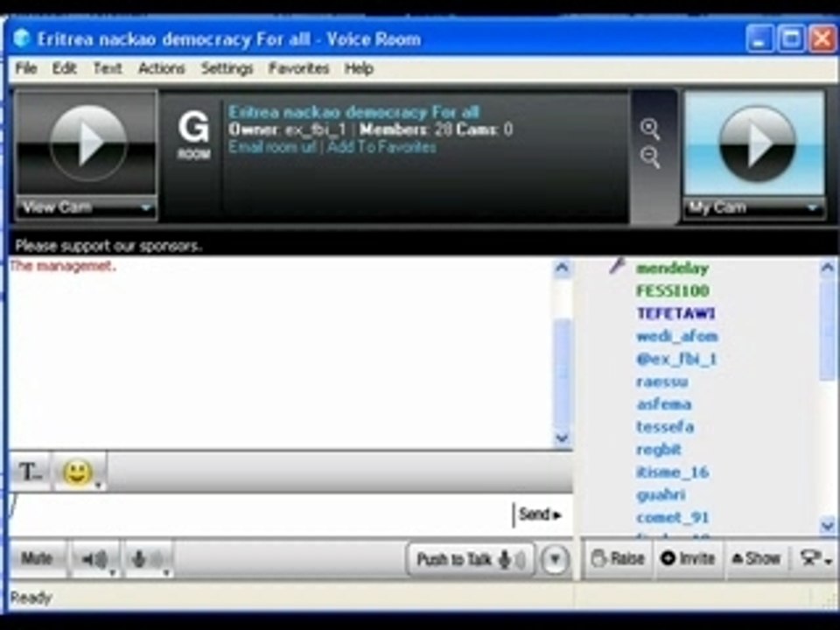Open the Text menu
This screenshot has width=840, height=630.
pyautogui.click(x=108, y=68)
